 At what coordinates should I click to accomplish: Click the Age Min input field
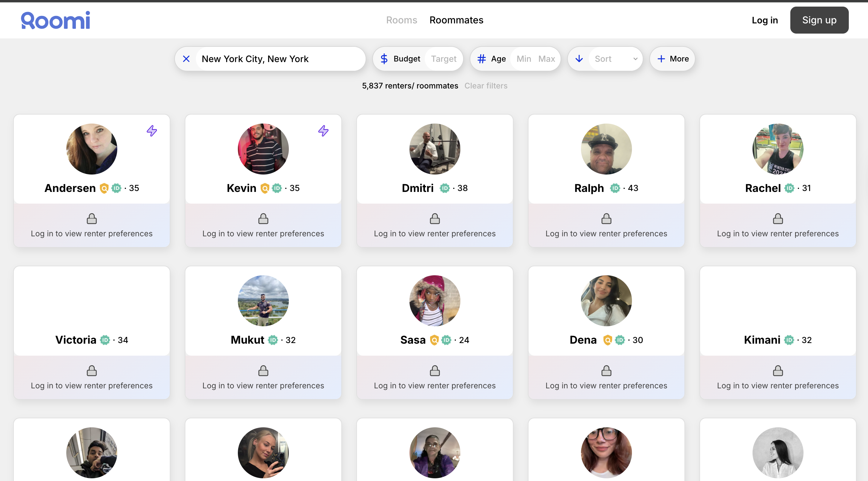click(524, 59)
